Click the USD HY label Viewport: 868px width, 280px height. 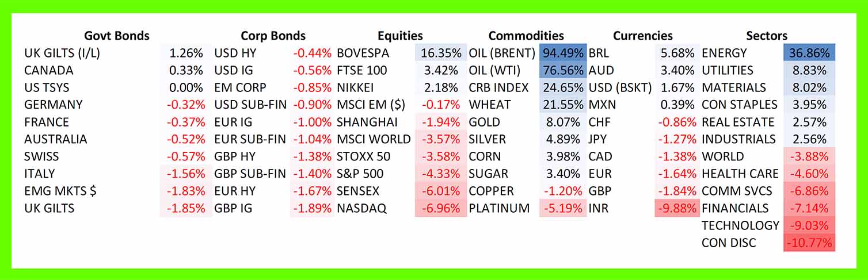(235, 53)
